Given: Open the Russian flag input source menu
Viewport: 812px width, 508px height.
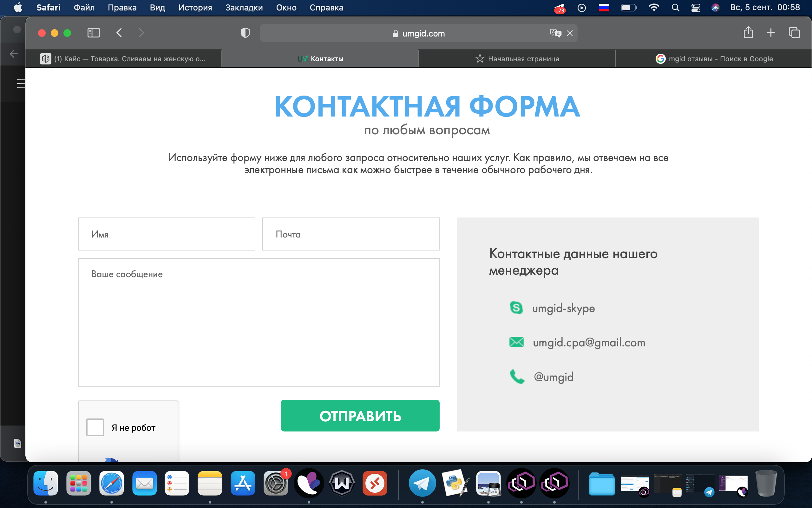Looking at the screenshot, I should coord(604,7).
